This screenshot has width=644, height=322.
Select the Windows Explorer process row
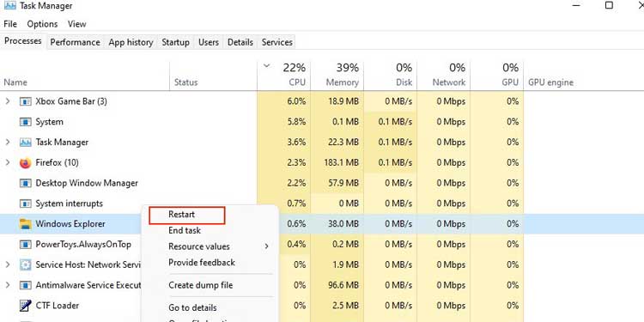coord(322,224)
